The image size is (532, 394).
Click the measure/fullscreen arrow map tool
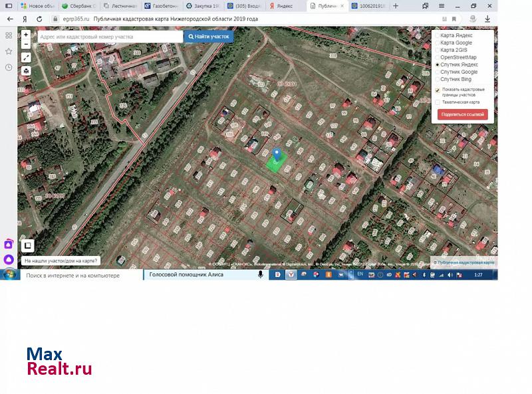(x=26, y=58)
